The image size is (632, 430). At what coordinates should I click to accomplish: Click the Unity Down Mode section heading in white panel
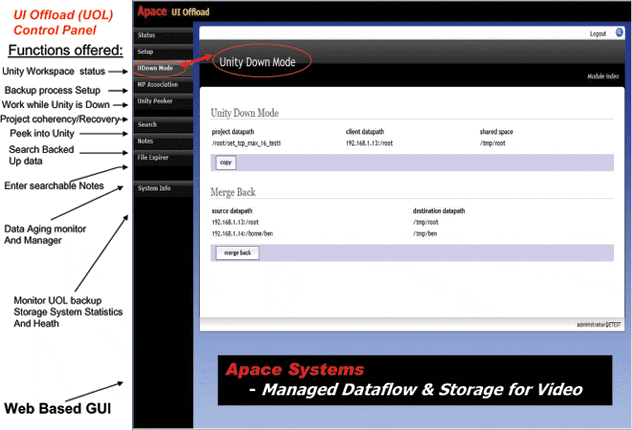click(x=245, y=113)
